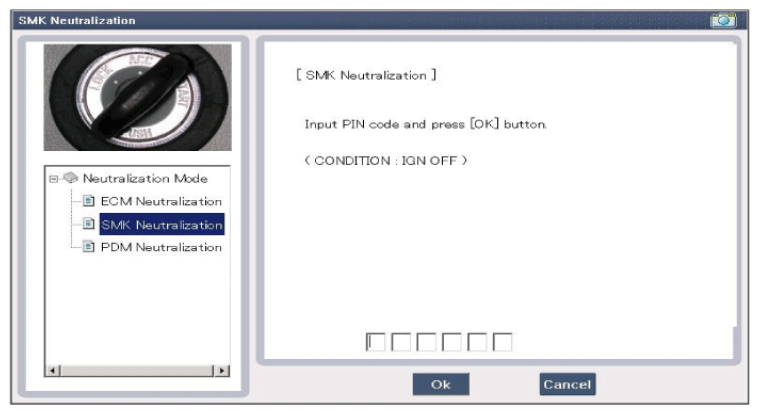Click the document icon beside ECM Neutralization
The width and height of the screenshot is (759, 414).
coord(89,201)
